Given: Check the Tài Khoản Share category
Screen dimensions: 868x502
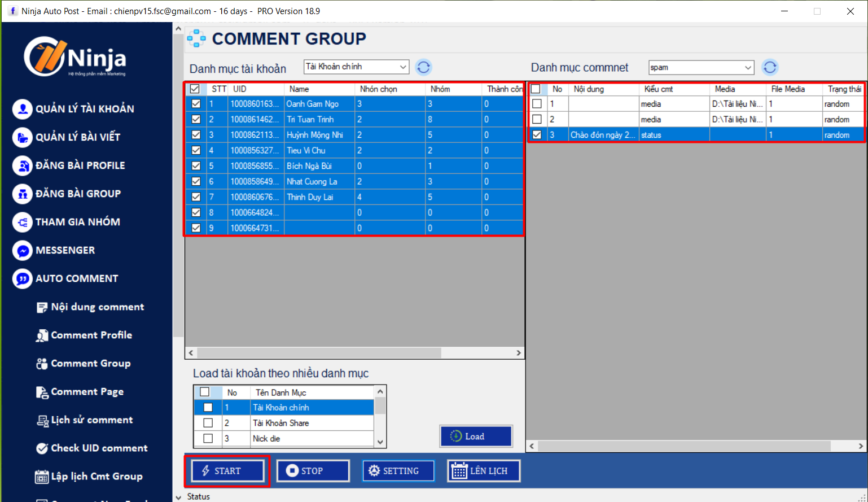Looking at the screenshot, I should pos(208,423).
